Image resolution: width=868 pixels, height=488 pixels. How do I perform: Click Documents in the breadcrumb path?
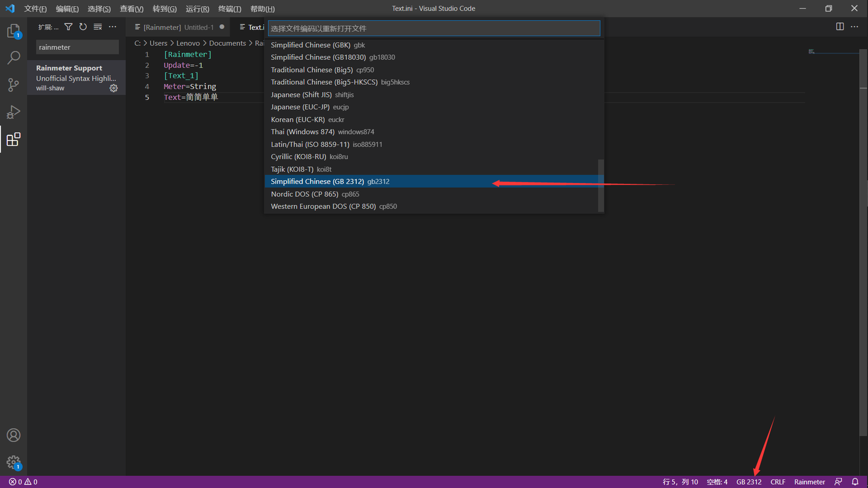click(227, 43)
